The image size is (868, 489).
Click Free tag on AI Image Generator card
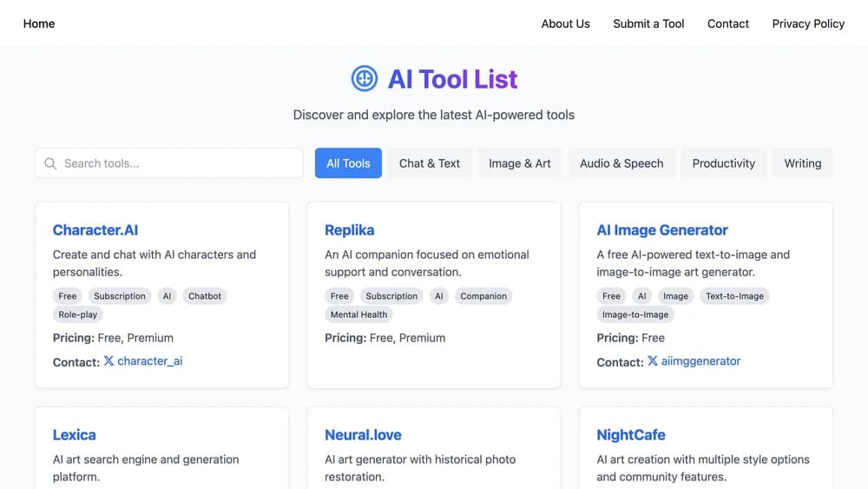pyautogui.click(x=611, y=295)
